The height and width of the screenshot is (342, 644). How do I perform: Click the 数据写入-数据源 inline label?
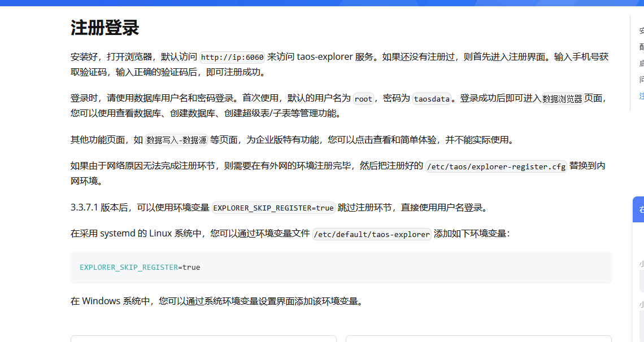pyautogui.click(x=176, y=140)
